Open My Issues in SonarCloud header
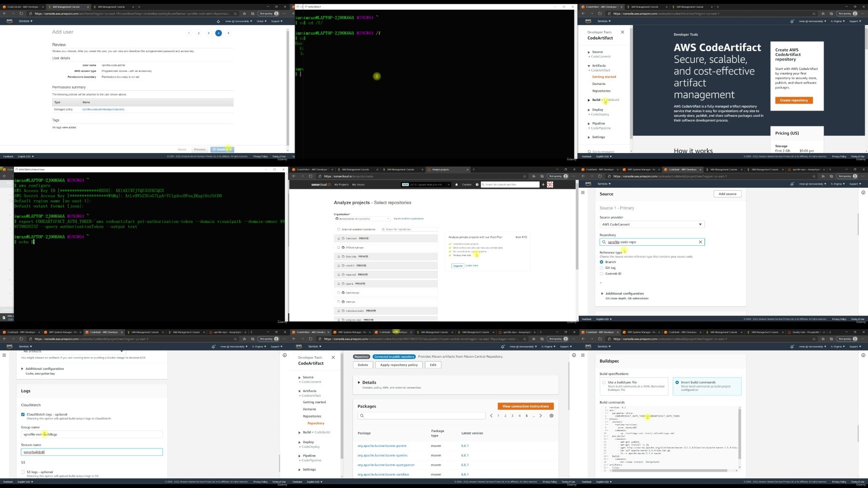This screenshot has width=868, height=488. pyautogui.click(x=358, y=184)
